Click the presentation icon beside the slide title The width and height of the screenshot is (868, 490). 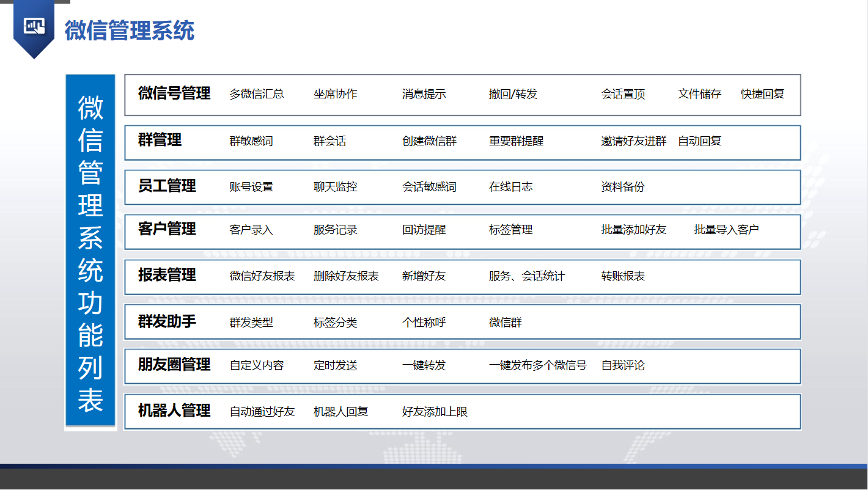click(34, 26)
